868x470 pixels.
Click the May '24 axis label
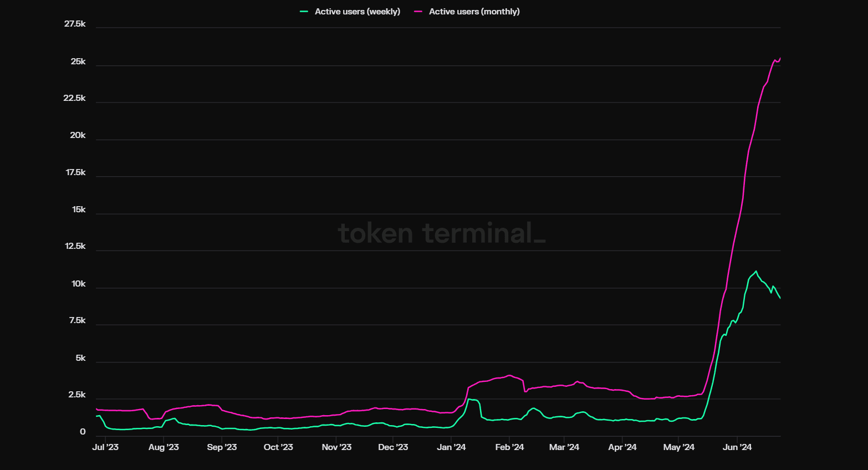pos(678,447)
